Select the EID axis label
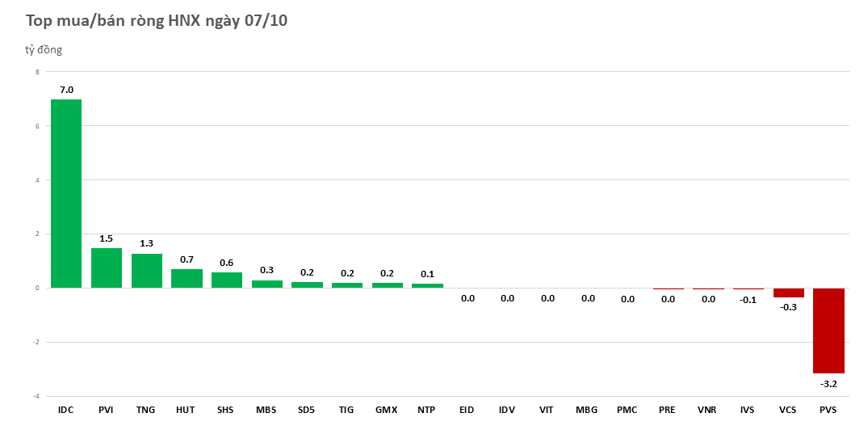 (467, 411)
